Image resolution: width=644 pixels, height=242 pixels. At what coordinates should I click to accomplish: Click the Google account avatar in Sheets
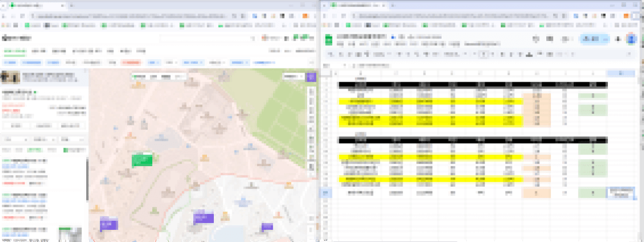[631, 39]
